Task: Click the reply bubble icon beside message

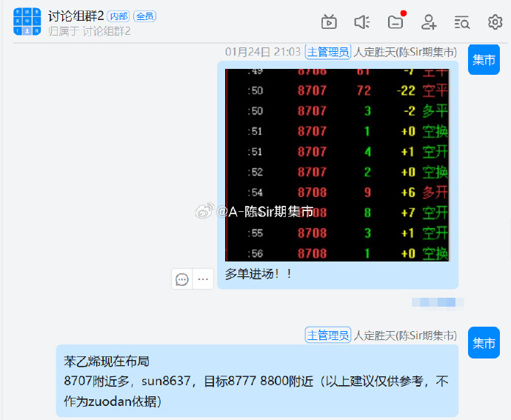Action: [182, 279]
